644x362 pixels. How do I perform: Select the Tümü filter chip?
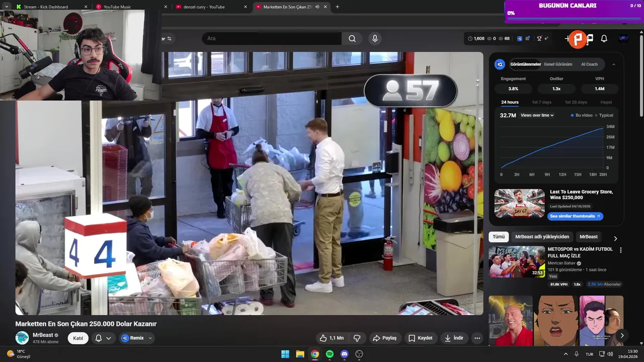tap(499, 237)
